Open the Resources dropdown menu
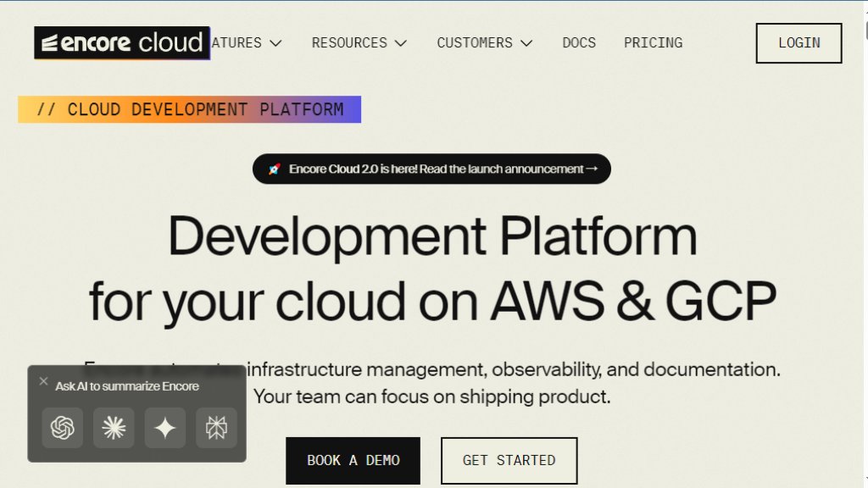The width and height of the screenshot is (868, 488). (359, 42)
